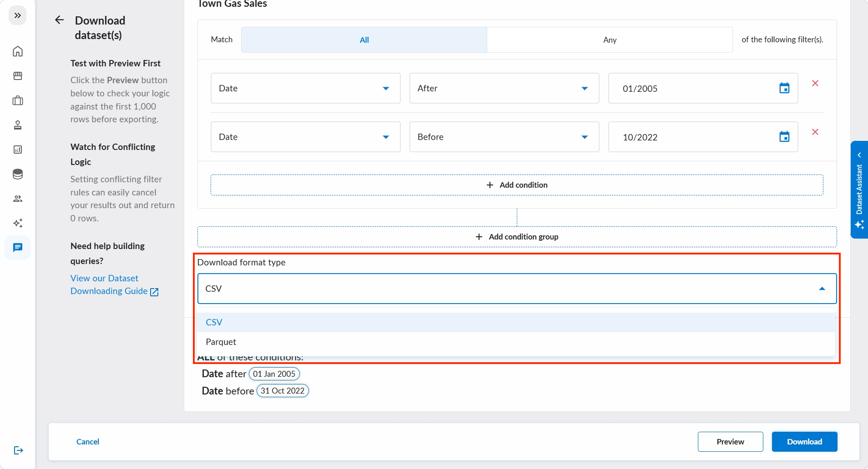Open the calendar picker for 10/2022
This screenshot has height=469, width=868.
coord(784,137)
